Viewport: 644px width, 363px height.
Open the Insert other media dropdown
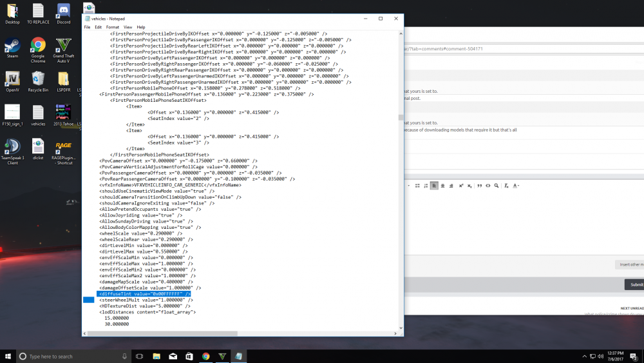point(630,265)
